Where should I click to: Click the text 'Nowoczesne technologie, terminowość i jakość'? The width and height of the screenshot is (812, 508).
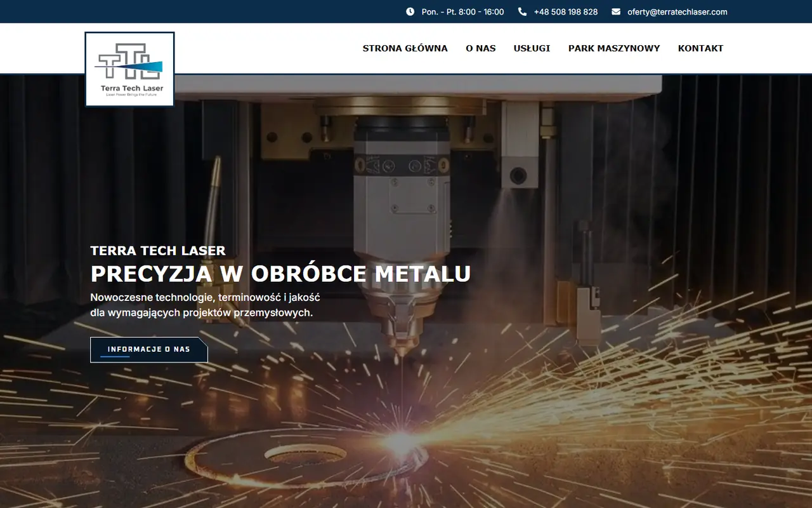click(205, 297)
